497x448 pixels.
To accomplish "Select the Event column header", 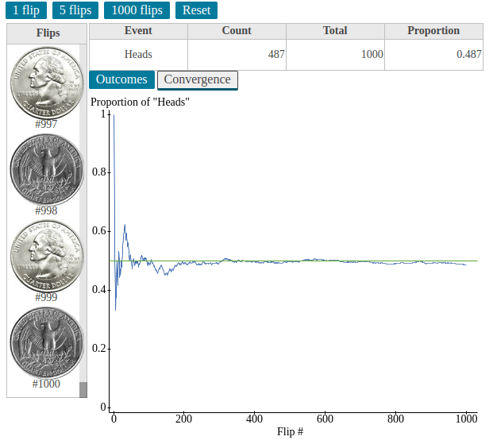I will click(x=138, y=31).
